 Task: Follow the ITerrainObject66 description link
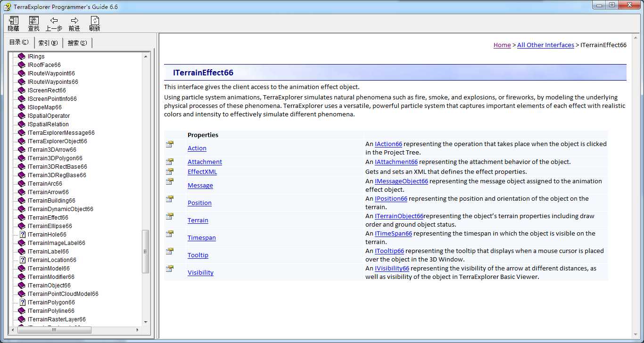coord(399,216)
